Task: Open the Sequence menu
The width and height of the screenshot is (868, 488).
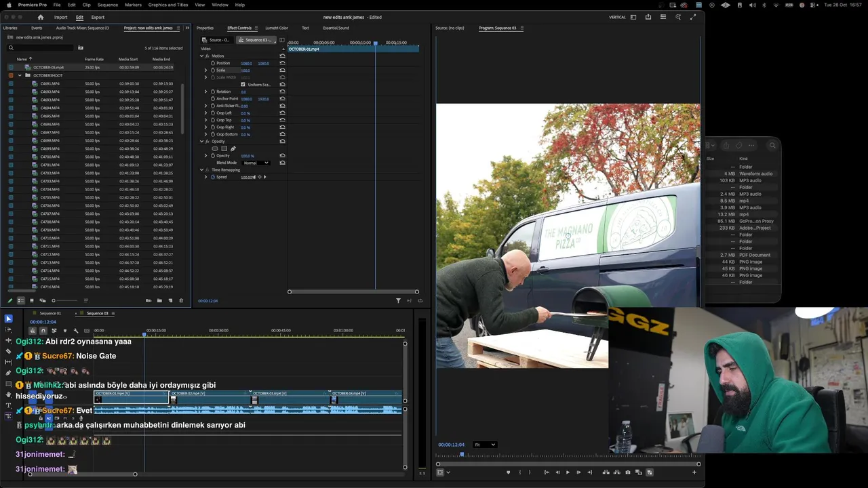Action: 107,5
